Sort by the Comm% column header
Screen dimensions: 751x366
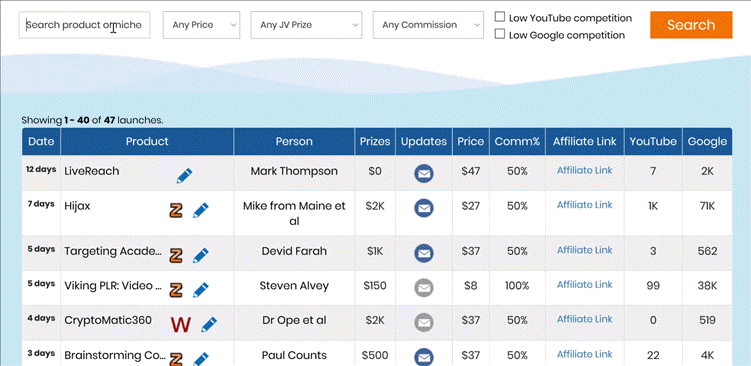coord(517,141)
